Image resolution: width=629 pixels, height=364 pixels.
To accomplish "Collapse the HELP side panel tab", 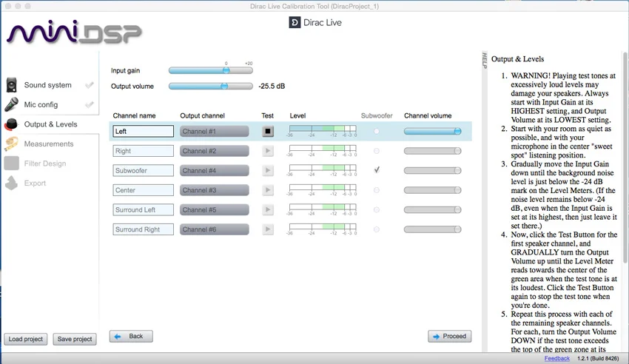I will coord(485,61).
